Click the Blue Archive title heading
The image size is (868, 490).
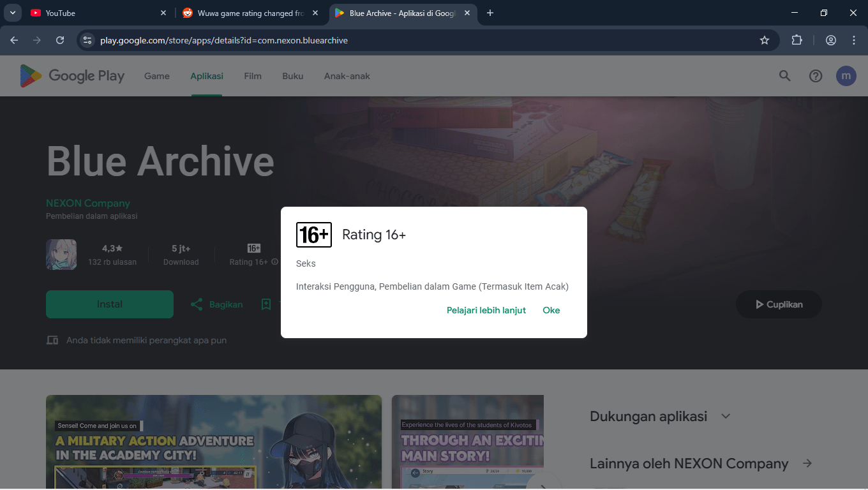click(160, 161)
